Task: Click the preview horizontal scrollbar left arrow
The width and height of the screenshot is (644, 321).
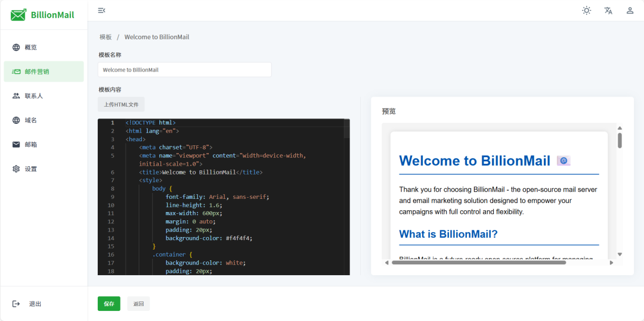Action: click(386, 263)
